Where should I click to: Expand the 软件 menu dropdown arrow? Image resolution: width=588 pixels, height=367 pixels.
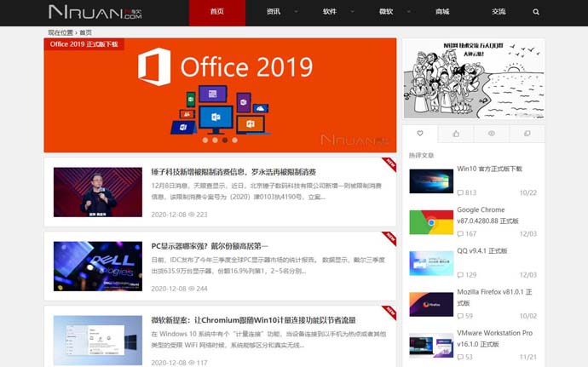(x=352, y=12)
